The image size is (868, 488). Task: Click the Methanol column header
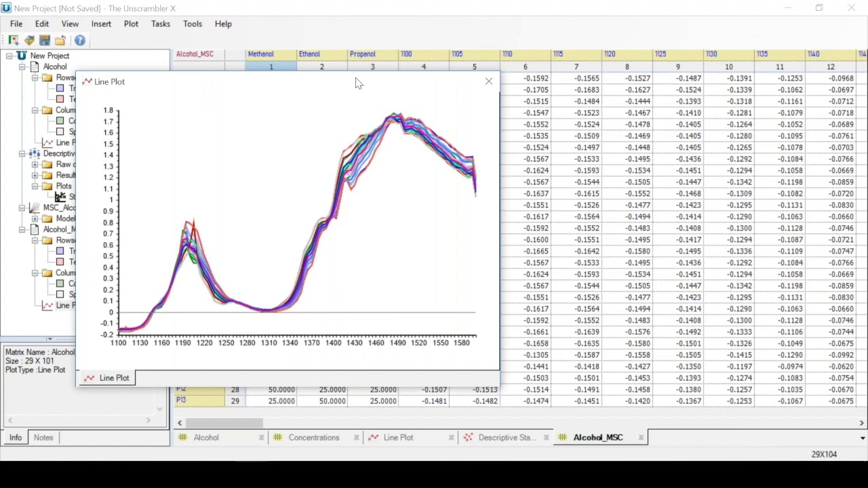(x=271, y=54)
